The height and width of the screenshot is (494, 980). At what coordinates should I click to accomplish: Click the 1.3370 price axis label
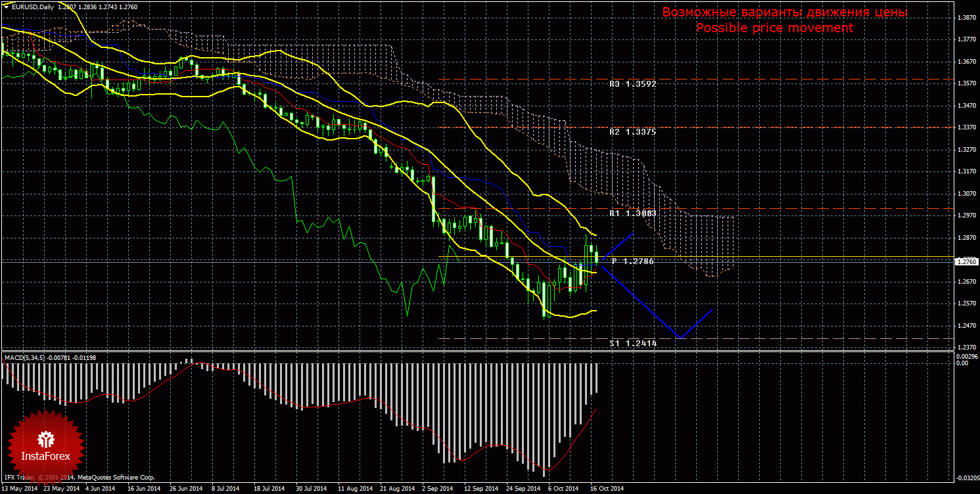[966, 128]
